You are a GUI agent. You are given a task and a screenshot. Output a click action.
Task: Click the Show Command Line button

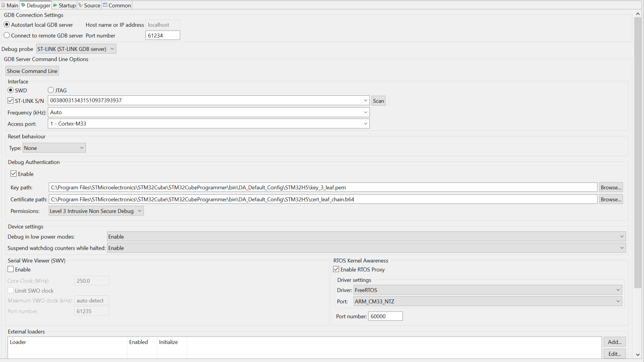(32, 71)
